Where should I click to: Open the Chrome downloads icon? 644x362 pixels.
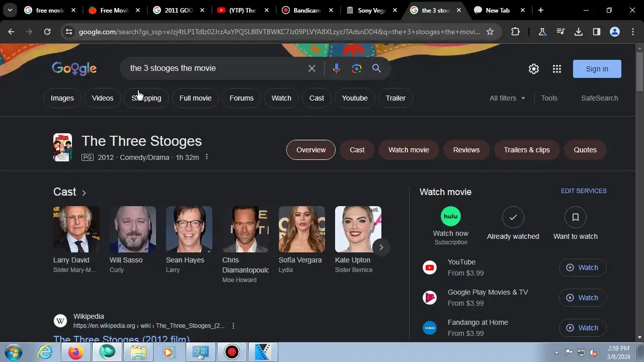[579, 32]
